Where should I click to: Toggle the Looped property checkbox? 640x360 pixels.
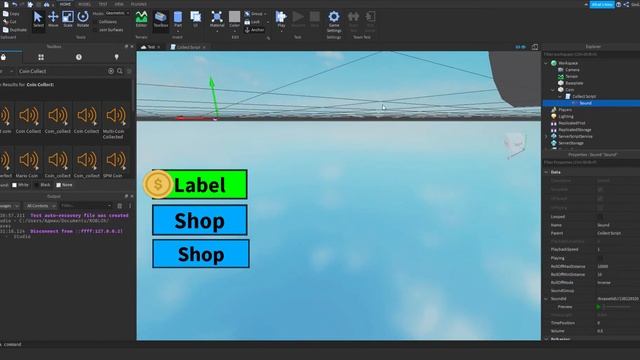pos(600,217)
